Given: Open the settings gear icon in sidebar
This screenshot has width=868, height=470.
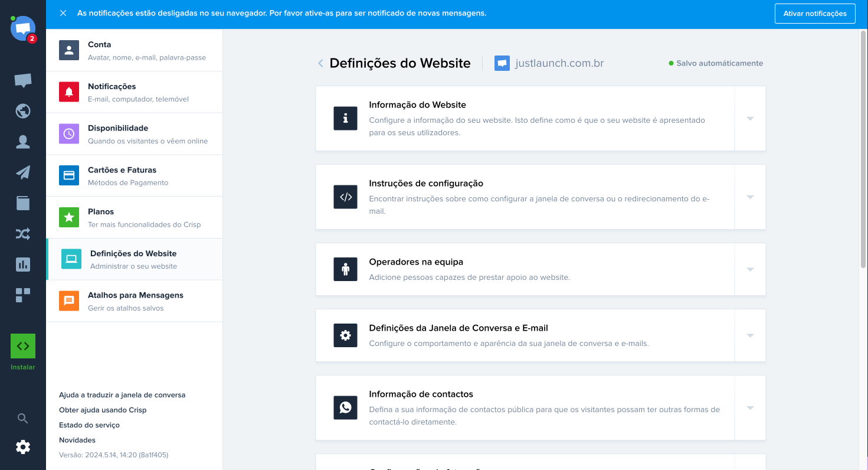Looking at the screenshot, I should pos(23,447).
